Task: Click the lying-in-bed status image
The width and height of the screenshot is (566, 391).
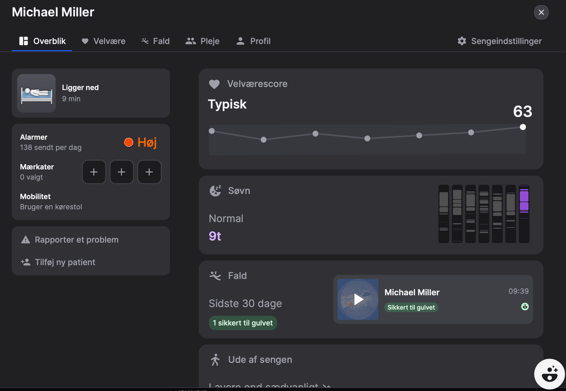Action: [x=36, y=94]
